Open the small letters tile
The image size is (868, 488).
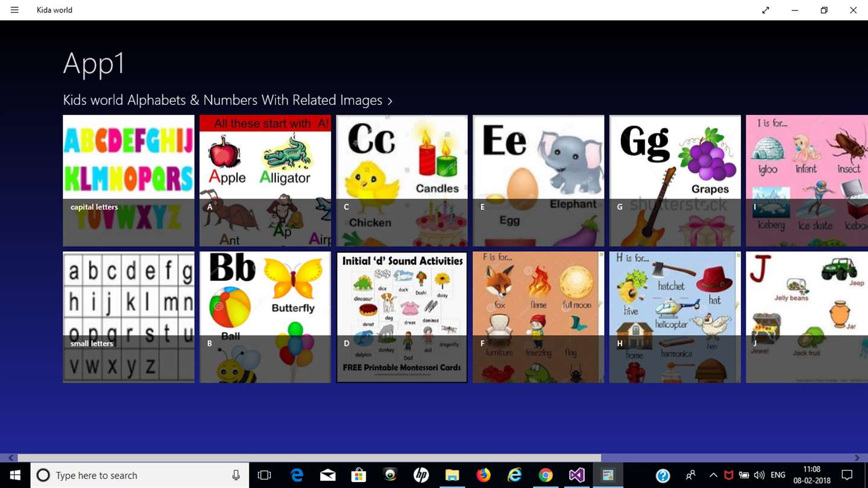[x=128, y=317]
